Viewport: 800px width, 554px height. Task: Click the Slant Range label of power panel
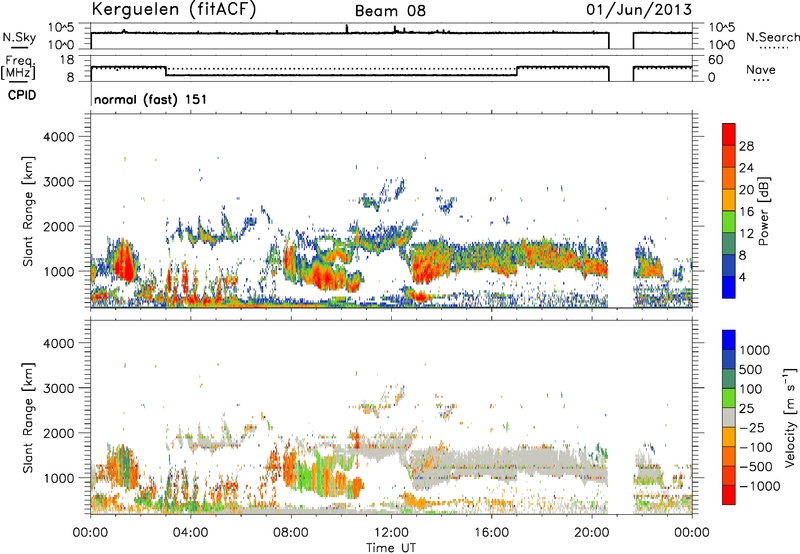click(x=28, y=211)
